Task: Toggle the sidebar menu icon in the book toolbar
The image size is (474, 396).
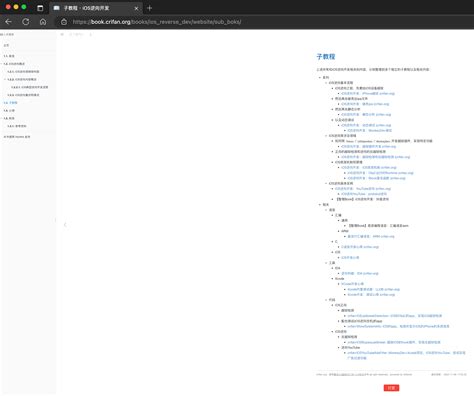Action: pos(62,34)
